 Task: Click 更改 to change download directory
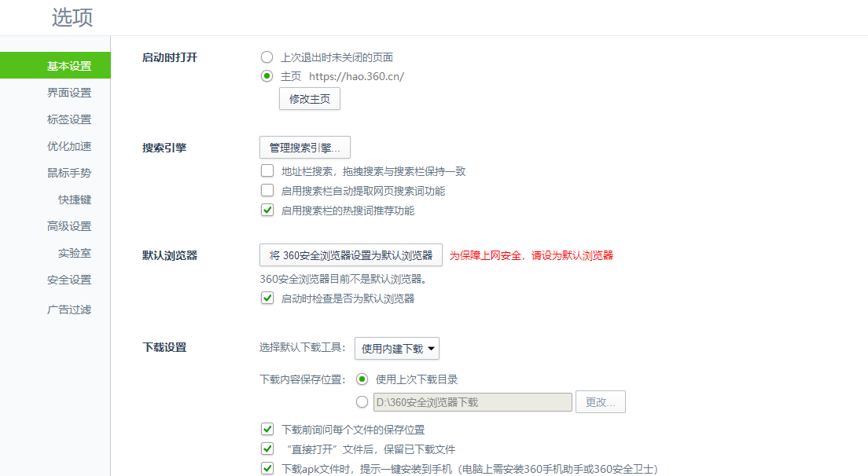pos(600,401)
